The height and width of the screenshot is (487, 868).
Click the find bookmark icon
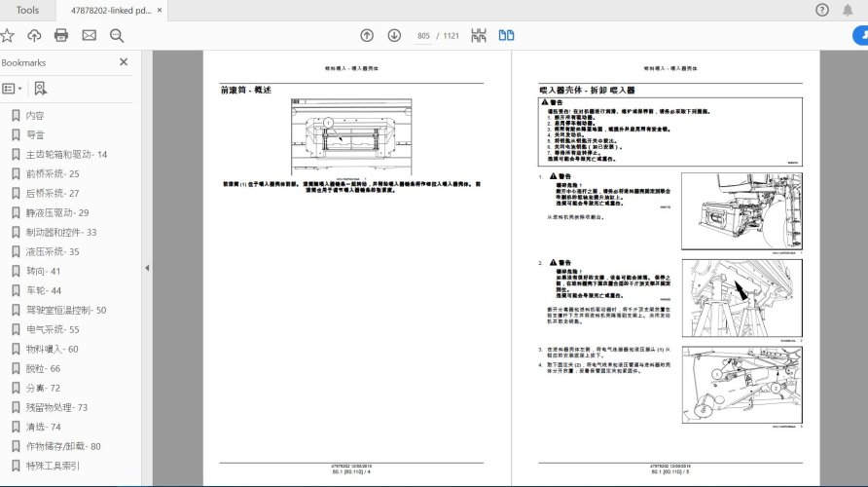tap(40, 88)
